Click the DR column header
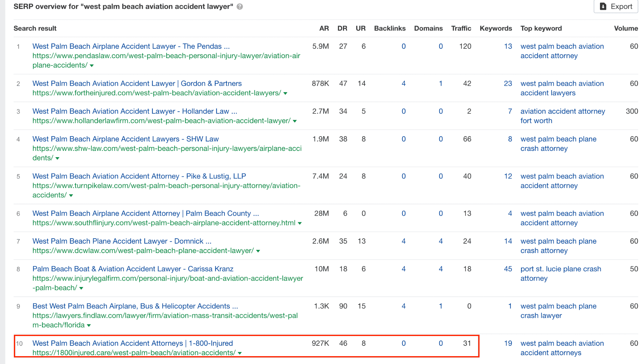This screenshot has width=644, height=364. coord(342,28)
